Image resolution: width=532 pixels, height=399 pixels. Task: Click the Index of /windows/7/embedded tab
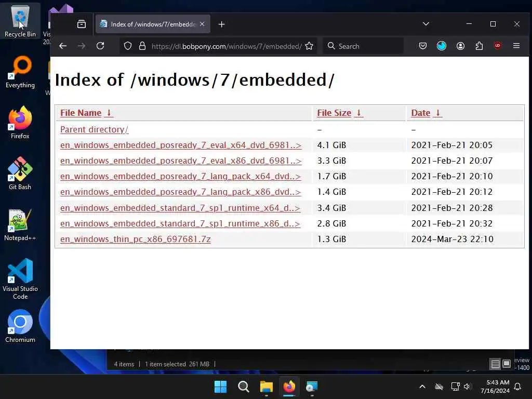(x=153, y=24)
